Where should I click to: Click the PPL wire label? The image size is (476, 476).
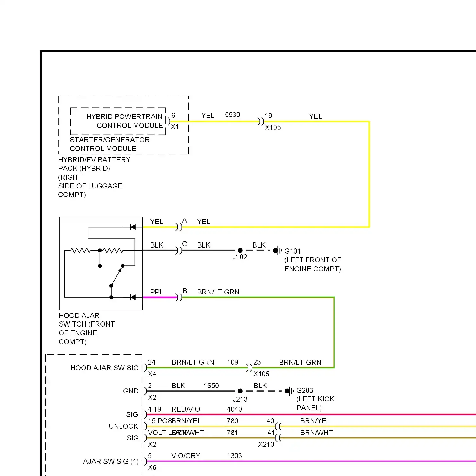click(156, 292)
